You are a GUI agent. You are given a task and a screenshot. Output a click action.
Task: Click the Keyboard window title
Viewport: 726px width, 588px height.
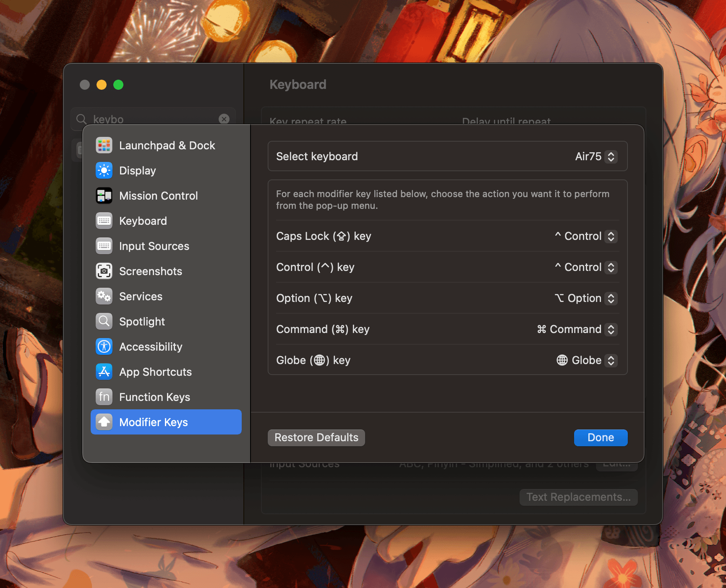(x=298, y=85)
